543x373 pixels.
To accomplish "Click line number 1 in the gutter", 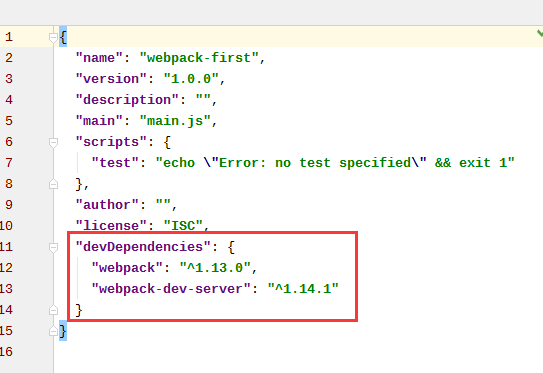I will [9, 37].
